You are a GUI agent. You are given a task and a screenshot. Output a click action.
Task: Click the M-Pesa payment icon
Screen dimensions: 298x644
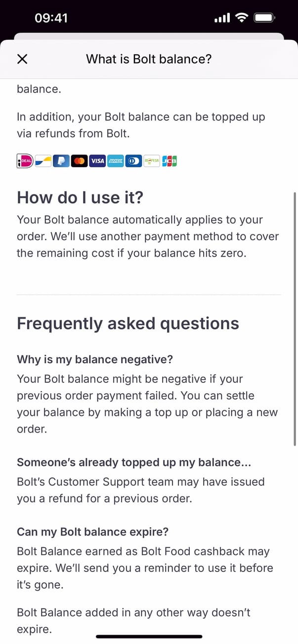coord(151,161)
